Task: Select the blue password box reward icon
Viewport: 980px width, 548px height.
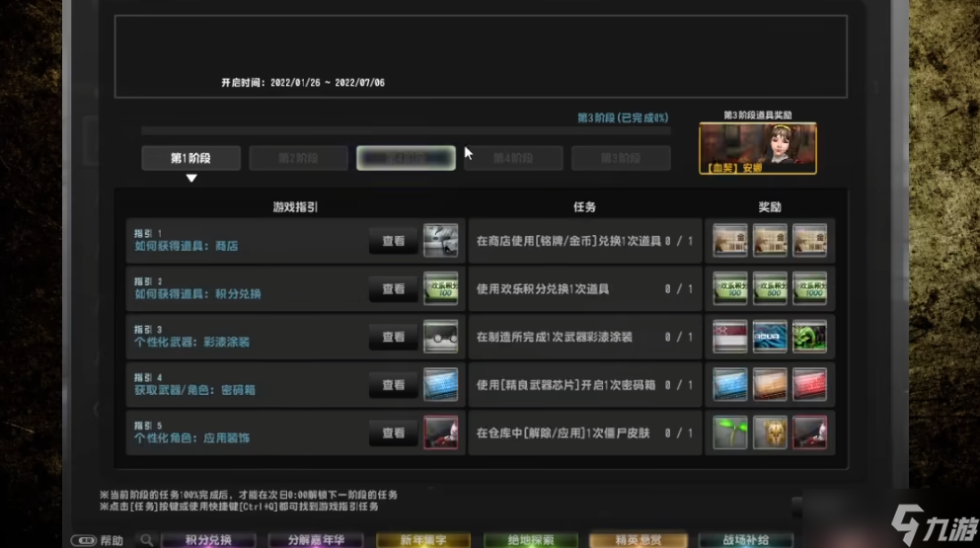Action: coord(730,385)
